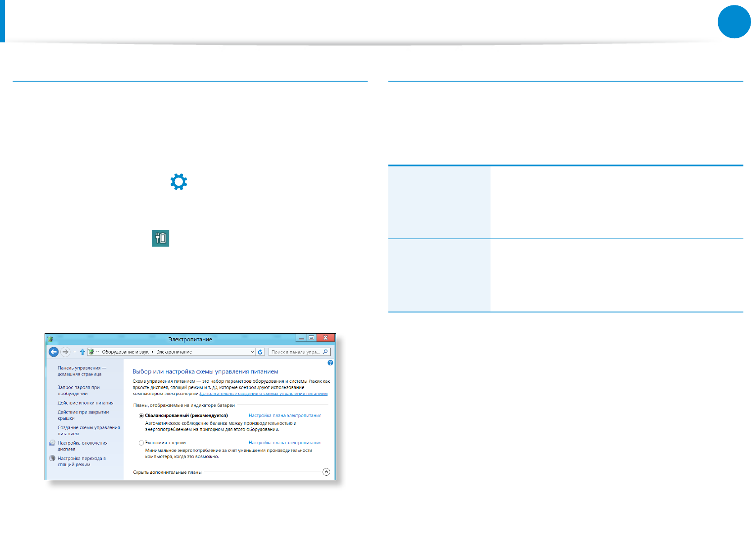
Task: Click Оборудование и звук in the breadcrumb
Action: [x=125, y=352]
